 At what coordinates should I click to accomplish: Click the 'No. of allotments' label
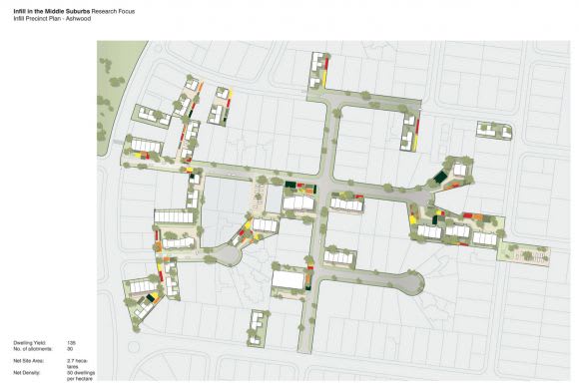(33, 349)
